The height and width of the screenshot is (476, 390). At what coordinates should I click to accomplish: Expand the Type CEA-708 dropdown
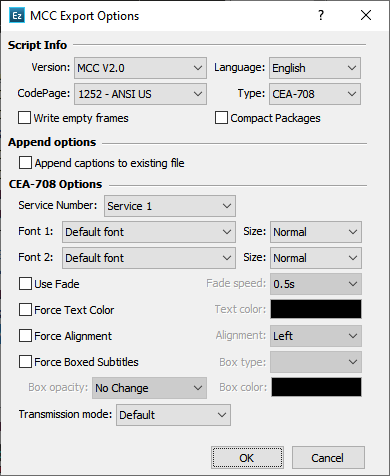[x=315, y=94]
